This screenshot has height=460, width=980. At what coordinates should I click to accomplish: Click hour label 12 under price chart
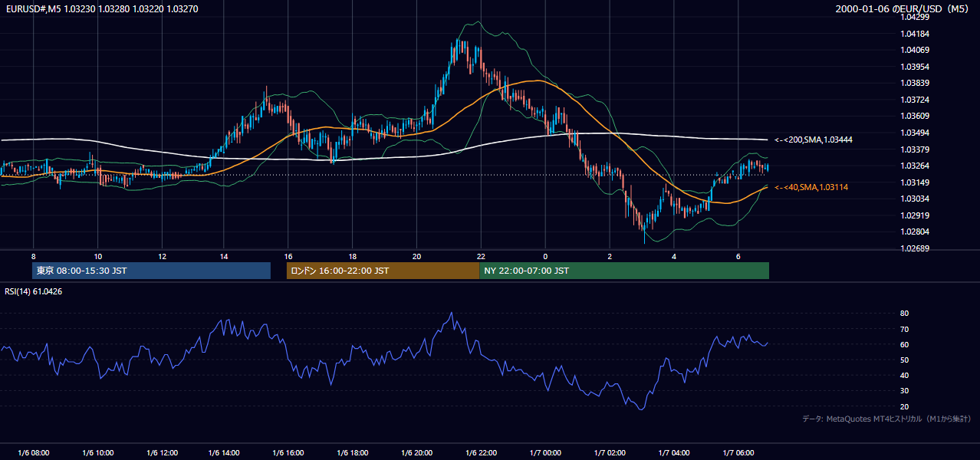point(162,256)
